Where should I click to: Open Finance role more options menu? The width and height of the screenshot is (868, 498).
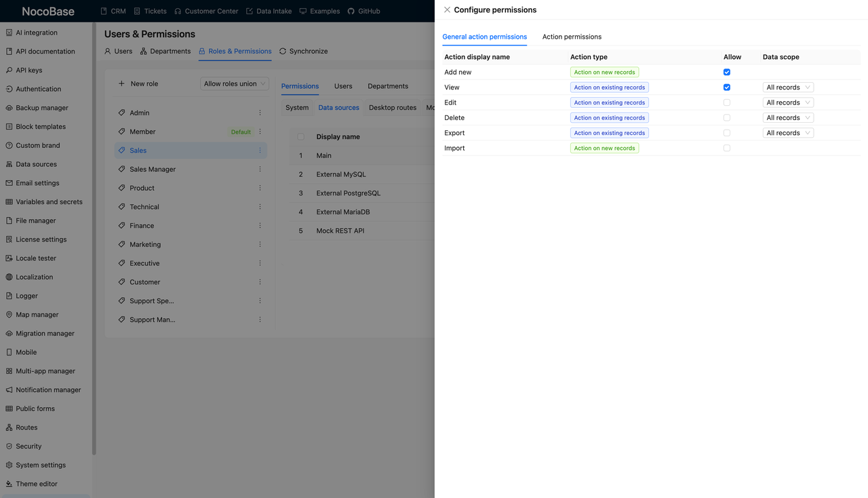click(260, 225)
